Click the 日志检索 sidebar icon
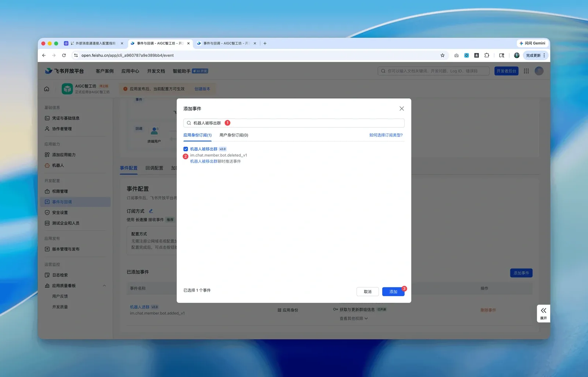Image resolution: width=588 pixels, height=377 pixels. tap(47, 275)
